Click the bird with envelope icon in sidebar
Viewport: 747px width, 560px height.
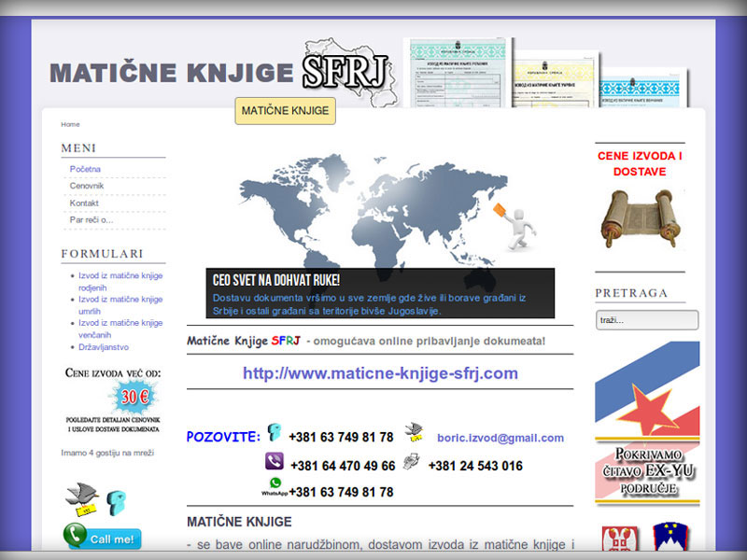[x=81, y=499]
